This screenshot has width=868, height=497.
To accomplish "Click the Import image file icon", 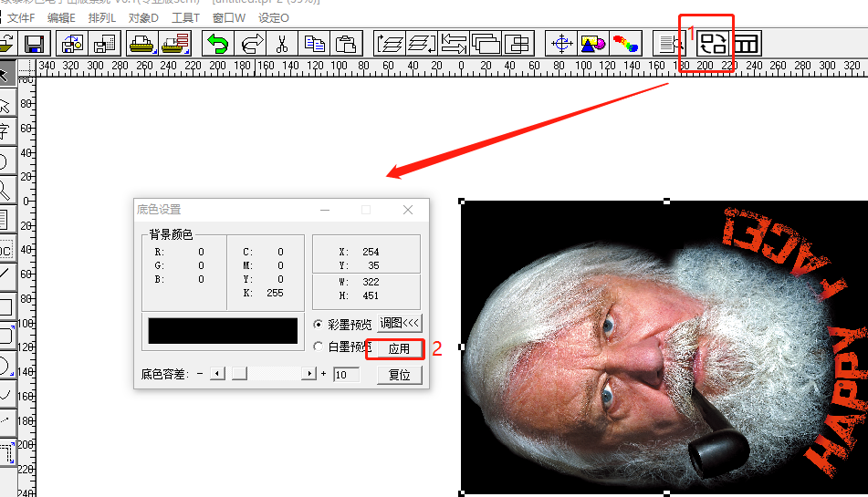I will 72,44.
